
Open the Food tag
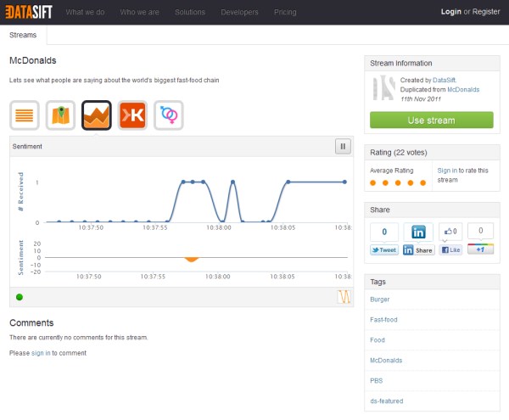coord(378,340)
